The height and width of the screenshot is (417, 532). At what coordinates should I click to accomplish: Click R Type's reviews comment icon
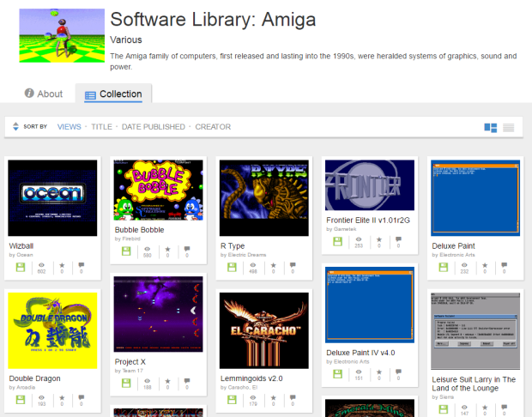(x=293, y=265)
